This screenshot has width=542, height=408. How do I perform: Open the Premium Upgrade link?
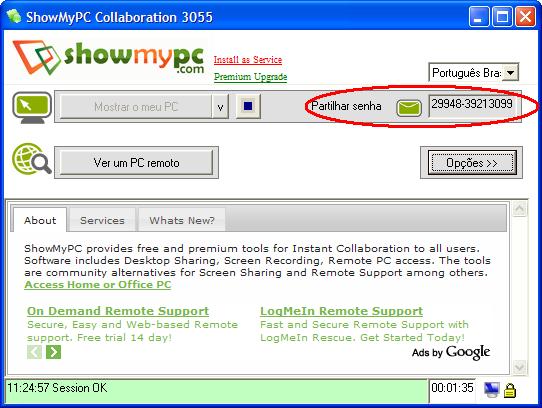pos(251,76)
